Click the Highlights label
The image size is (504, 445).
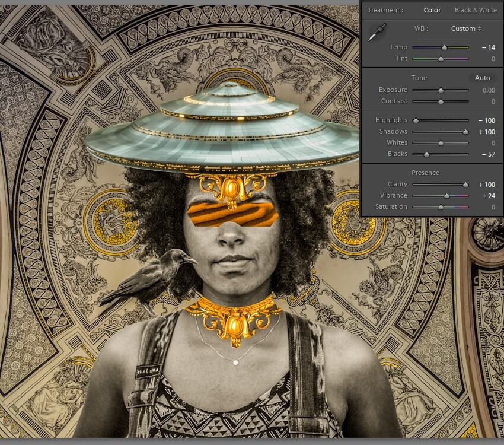point(391,120)
